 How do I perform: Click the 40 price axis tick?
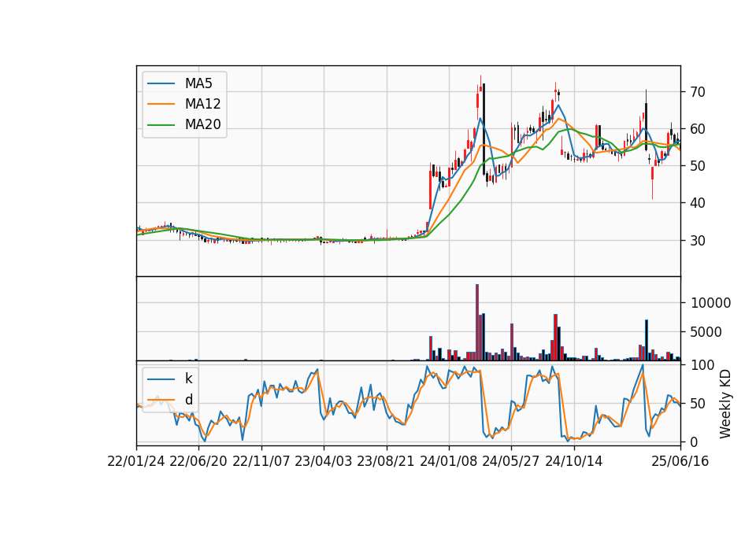[698, 203]
